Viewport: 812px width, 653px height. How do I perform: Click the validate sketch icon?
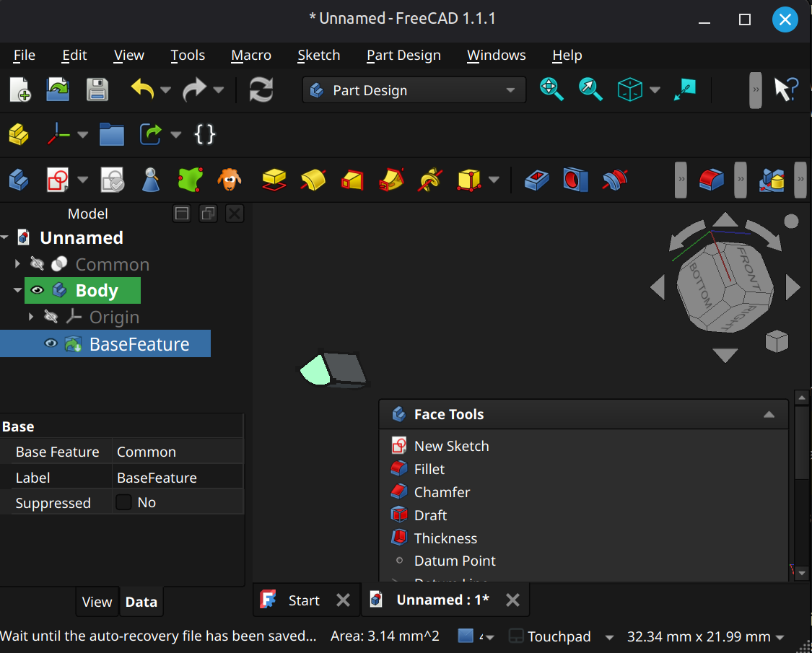(113, 180)
